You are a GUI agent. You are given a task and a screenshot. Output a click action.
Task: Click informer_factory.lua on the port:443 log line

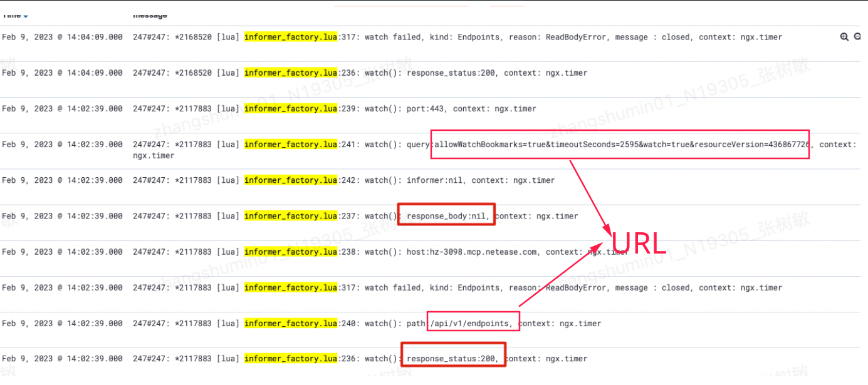click(290, 108)
